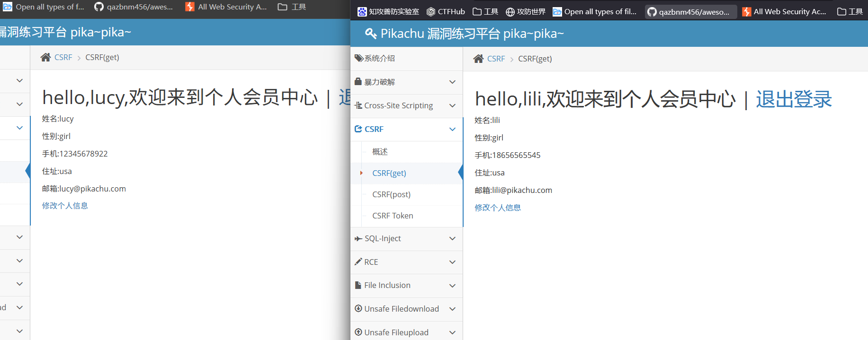868x340 pixels.
Task: Click Pikachu 漏洞练习平台 title in right window
Action: point(472,34)
